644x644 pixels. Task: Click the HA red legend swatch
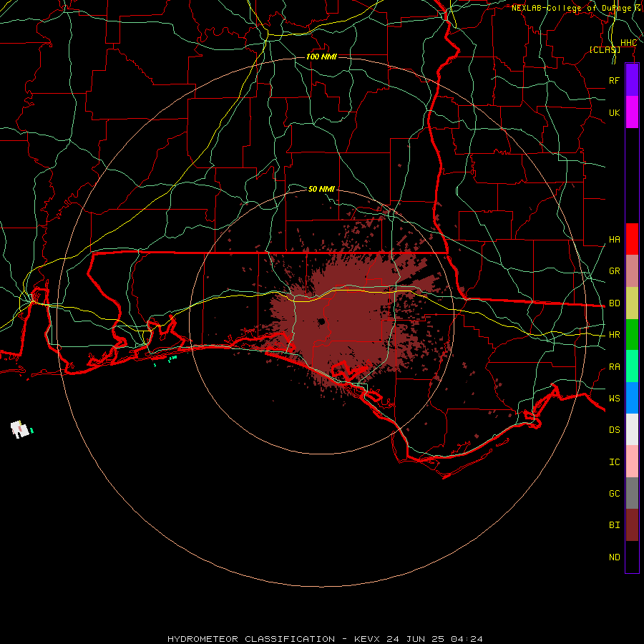[x=632, y=239]
